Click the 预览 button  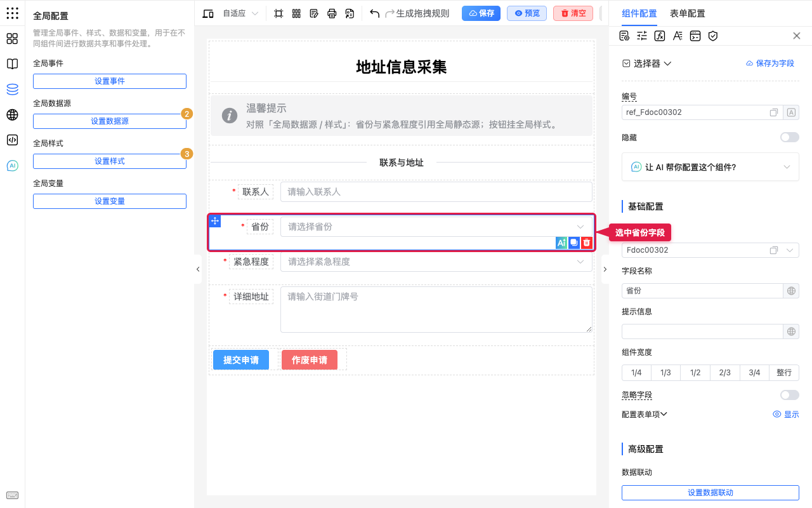pos(527,13)
